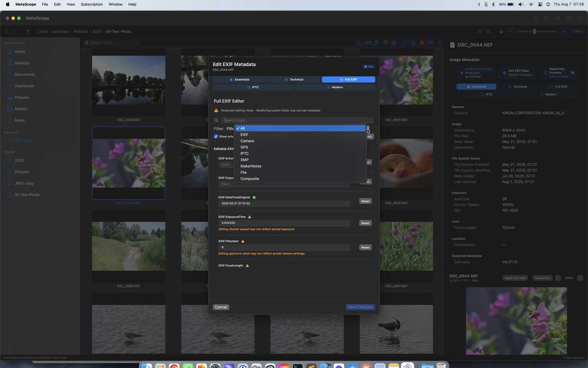
Task: Switch to grid view icon
Action: [488, 31]
